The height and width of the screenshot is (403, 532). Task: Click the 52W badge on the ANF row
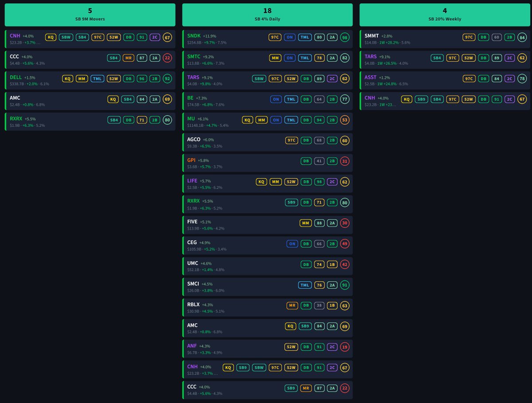[x=291, y=347]
